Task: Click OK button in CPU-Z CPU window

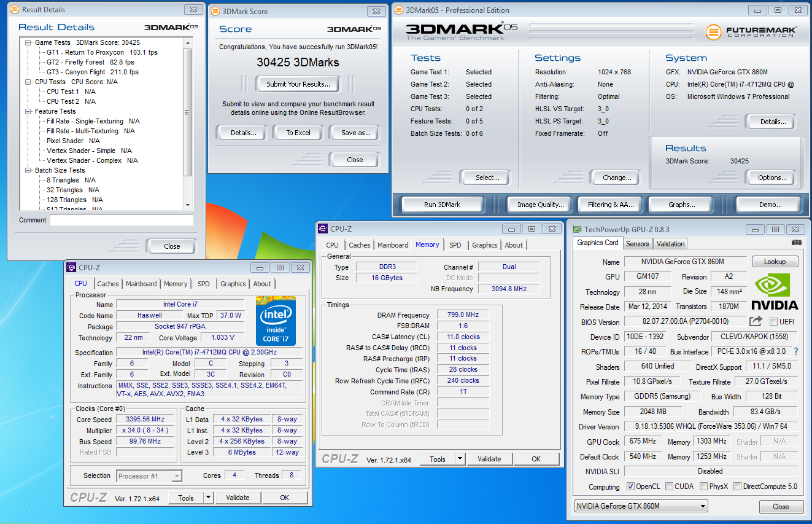Action: click(x=284, y=498)
